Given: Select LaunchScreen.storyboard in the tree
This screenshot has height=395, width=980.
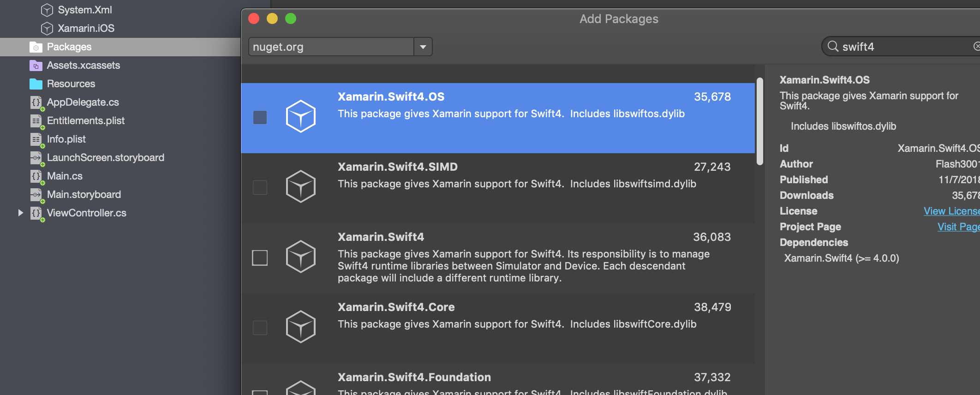Looking at the screenshot, I should pyautogui.click(x=105, y=158).
